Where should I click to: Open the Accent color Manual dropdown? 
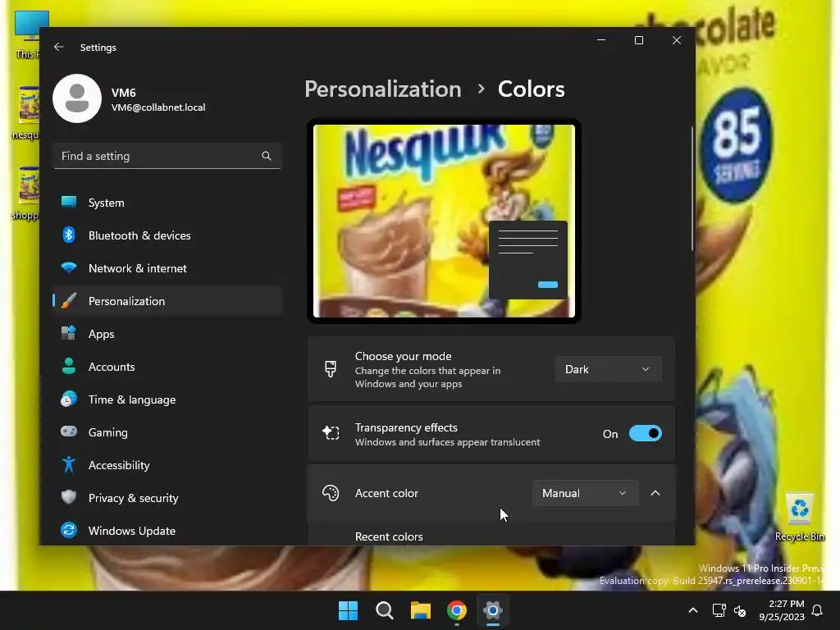click(x=585, y=493)
